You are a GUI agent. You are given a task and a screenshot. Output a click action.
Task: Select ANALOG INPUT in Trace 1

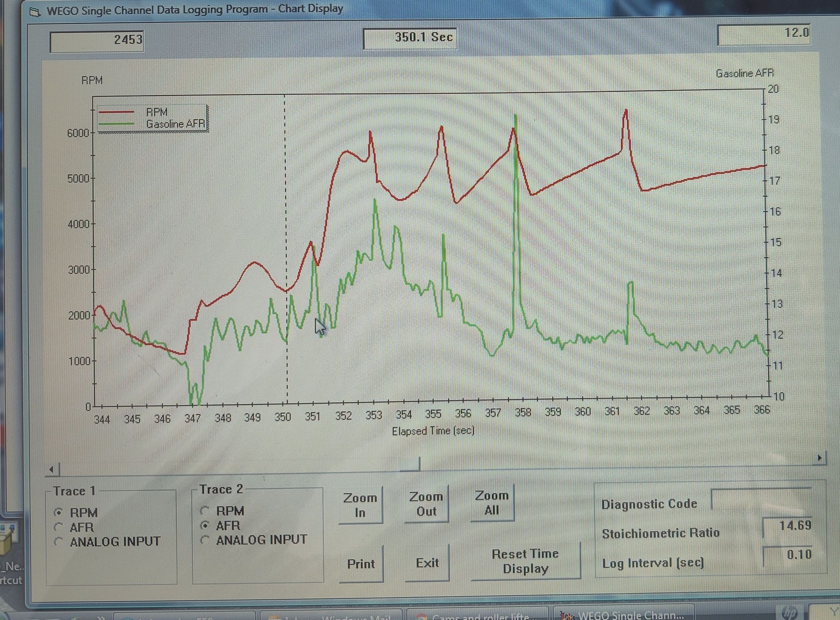(x=59, y=542)
